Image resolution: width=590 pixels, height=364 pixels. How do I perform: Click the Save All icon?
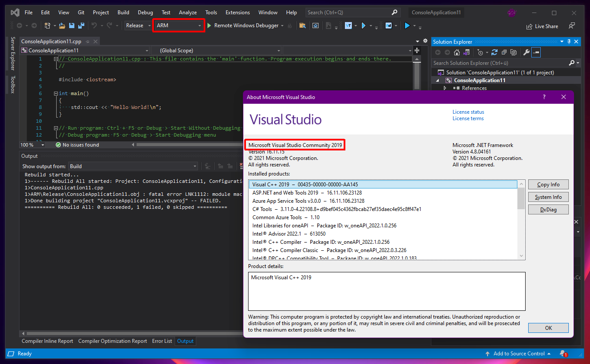81,26
